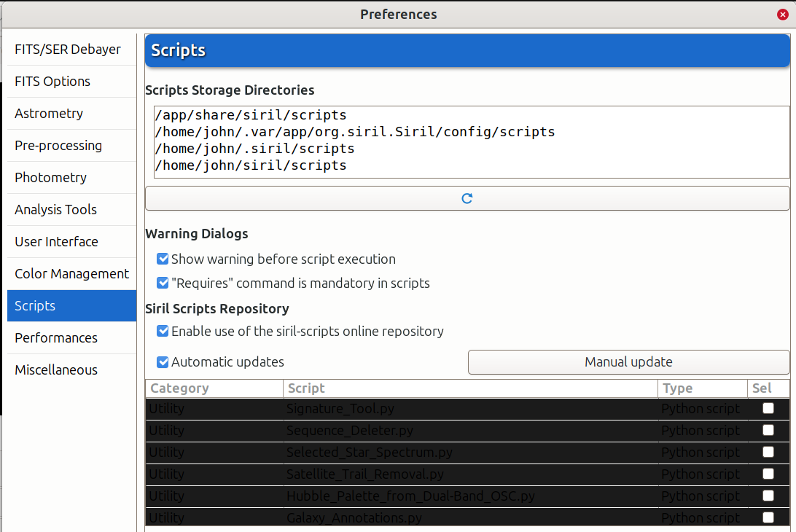Viewport: 796px width, 532px height.
Task: Turn off Automatic updates checkbox
Action: pyautogui.click(x=163, y=362)
